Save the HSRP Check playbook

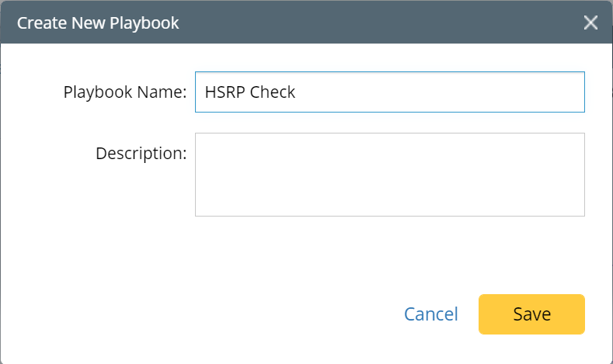tap(531, 314)
